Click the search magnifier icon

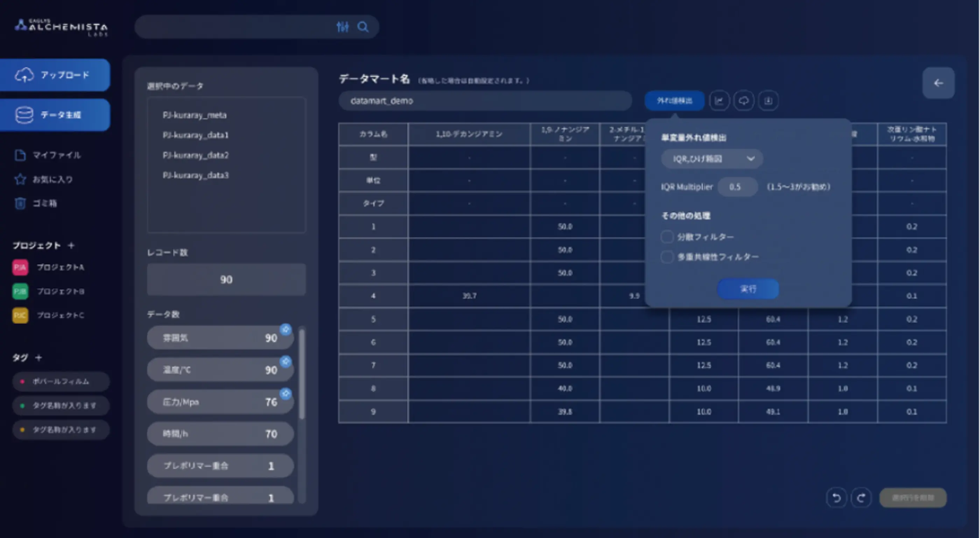(x=363, y=27)
